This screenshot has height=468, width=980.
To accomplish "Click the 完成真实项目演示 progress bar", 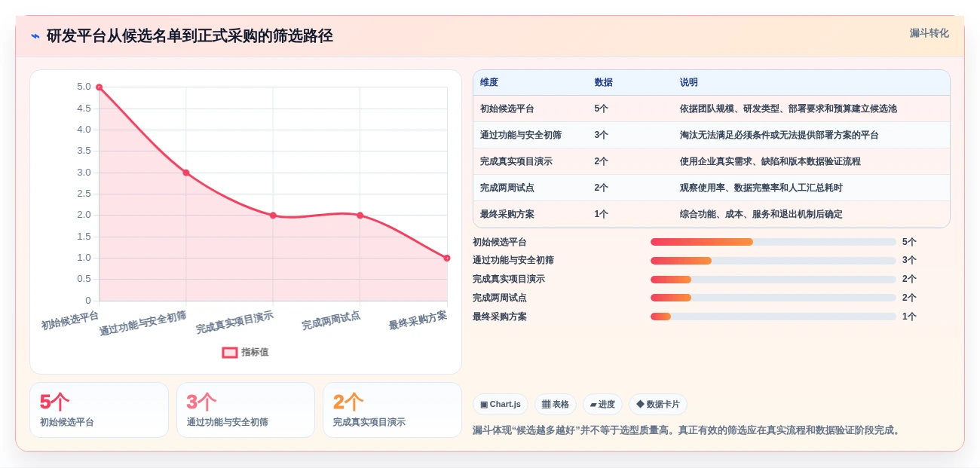I will click(x=773, y=279).
